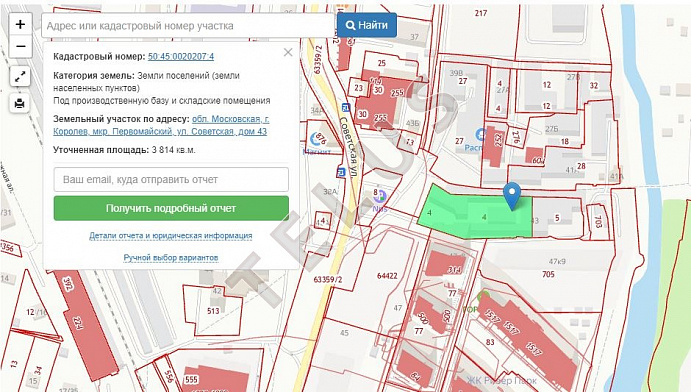Screen dimensions: 691x392
Task: Open Ручной выбор вариантов link
Action: pyautogui.click(x=171, y=257)
